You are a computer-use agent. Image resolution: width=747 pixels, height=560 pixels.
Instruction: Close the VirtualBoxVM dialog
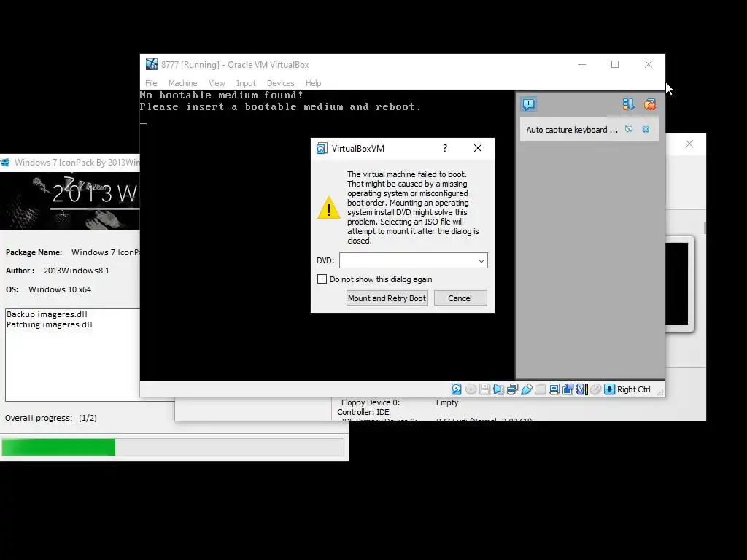coord(478,148)
